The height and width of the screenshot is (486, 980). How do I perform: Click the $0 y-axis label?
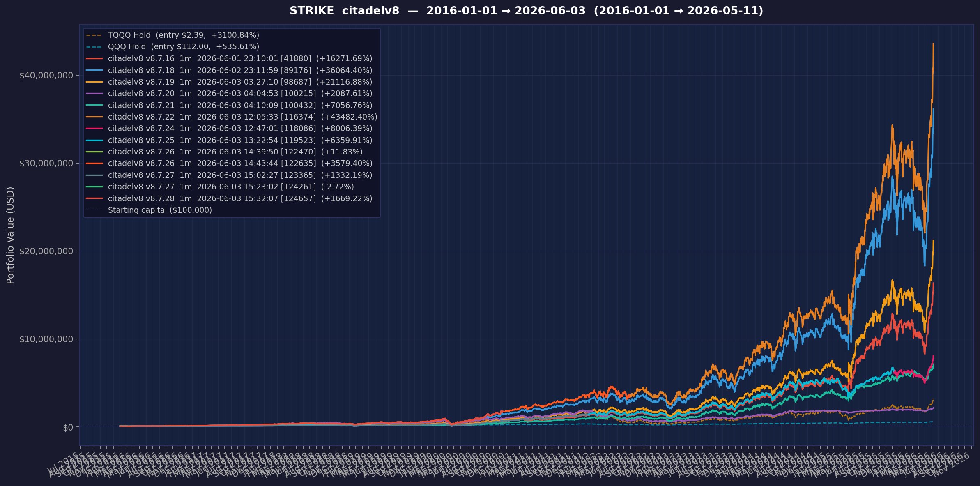coord(68,428)
